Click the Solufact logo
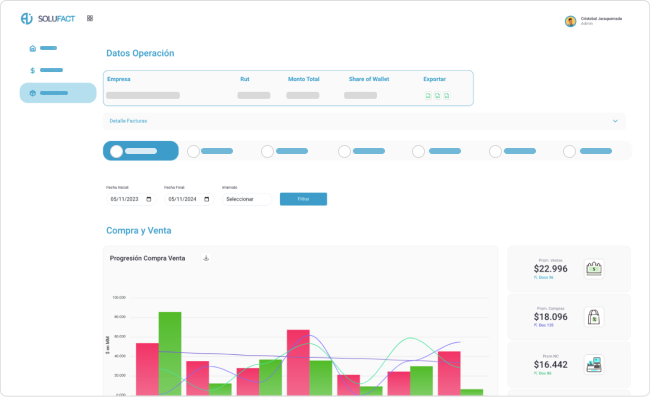Screen dimensions: 650x397 click(x=48, y=19)
